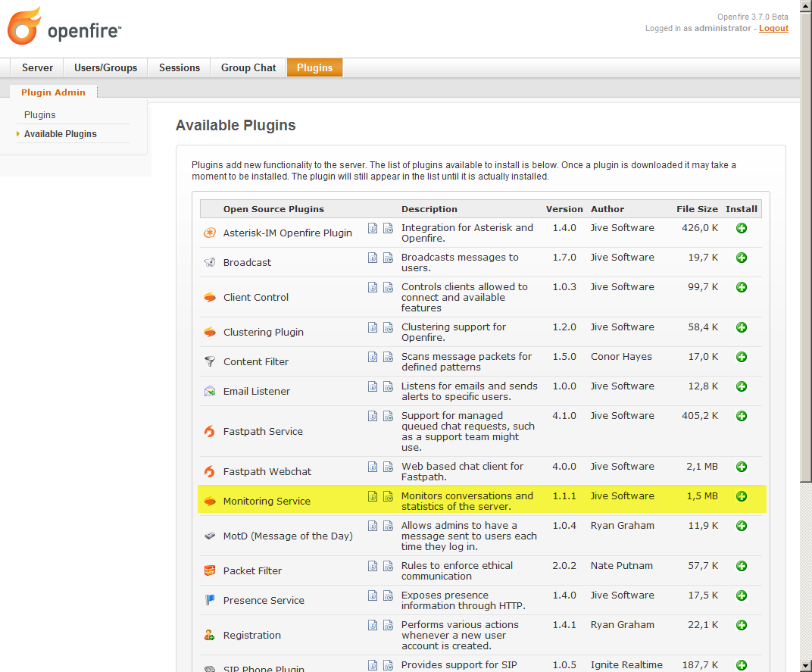The height and width of the screenshot is (672, 812).
Task: Open the MotD plugin readme icon
Action: click(x=373, y=526)
